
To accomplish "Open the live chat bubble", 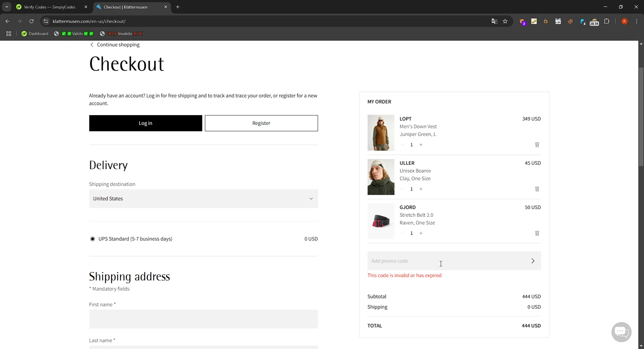I will click(x=621, y=332).
